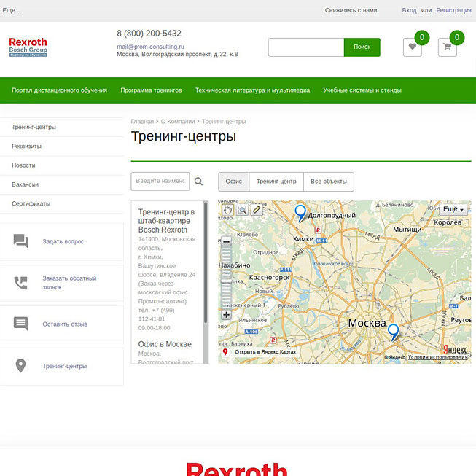Click Главная in breadcrumbs
The image size is (476, 476).
(x=142, y=122)
